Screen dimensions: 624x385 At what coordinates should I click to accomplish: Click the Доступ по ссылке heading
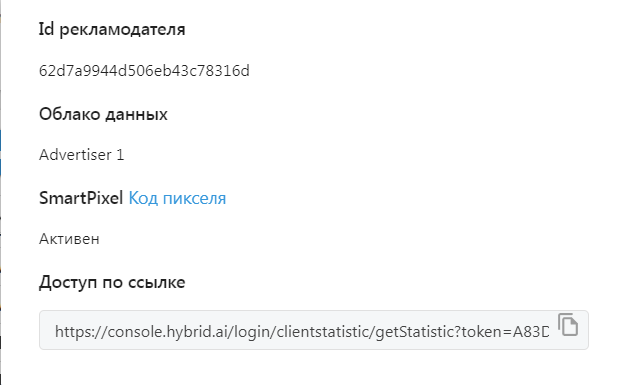[x=112, y=282]
